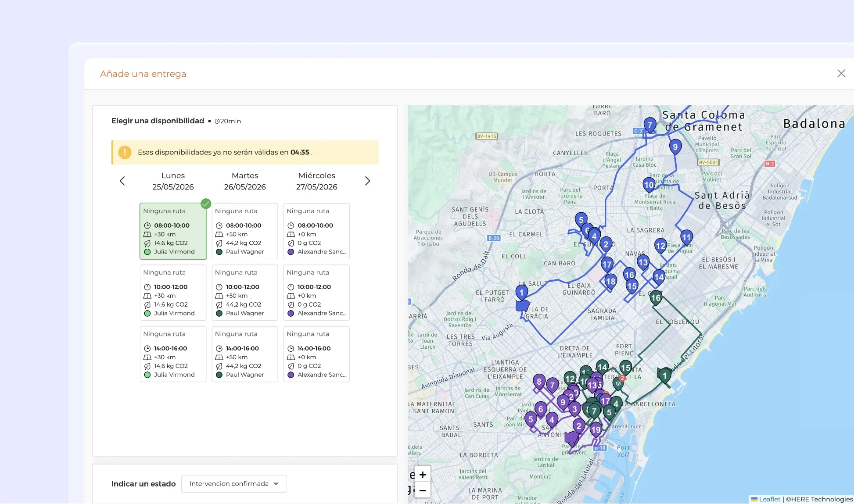This screenshot has height=504, width=854.
Task: Close the Añade una entrega dialog
Action: (841, 74)
